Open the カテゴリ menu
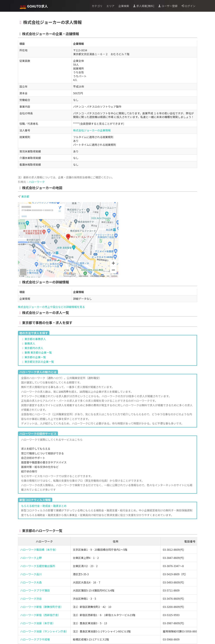Viewport: 215px width, 644px height. point(97,6)
